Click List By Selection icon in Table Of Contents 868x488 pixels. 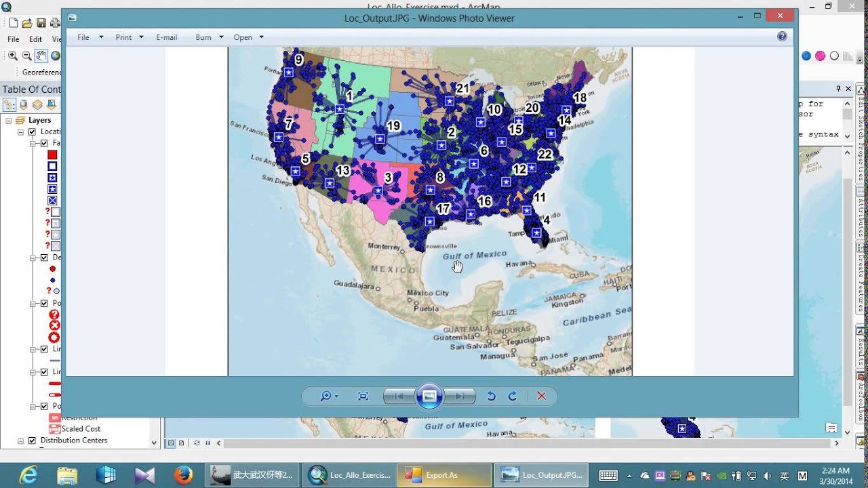[51, 104]
